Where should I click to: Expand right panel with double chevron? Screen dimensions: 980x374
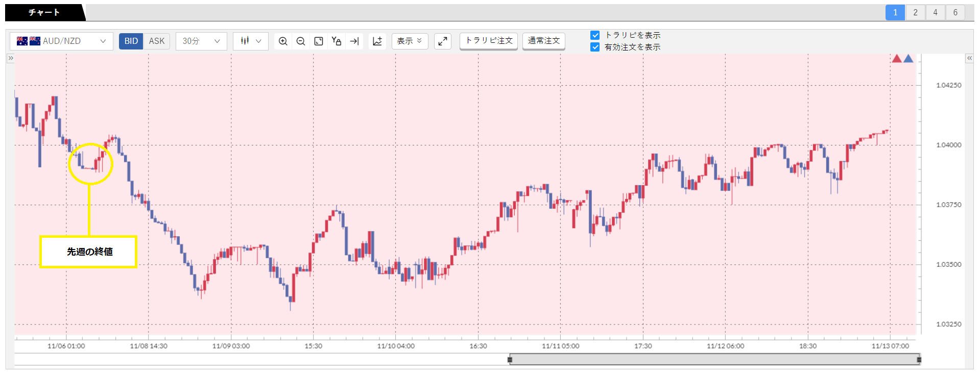969,58
